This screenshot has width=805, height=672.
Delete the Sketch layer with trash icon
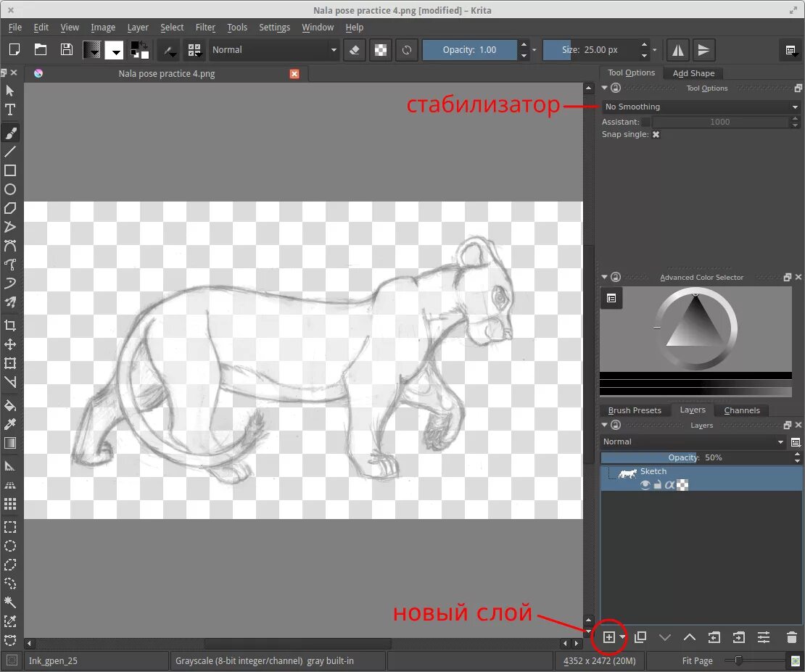click(791, 637)
